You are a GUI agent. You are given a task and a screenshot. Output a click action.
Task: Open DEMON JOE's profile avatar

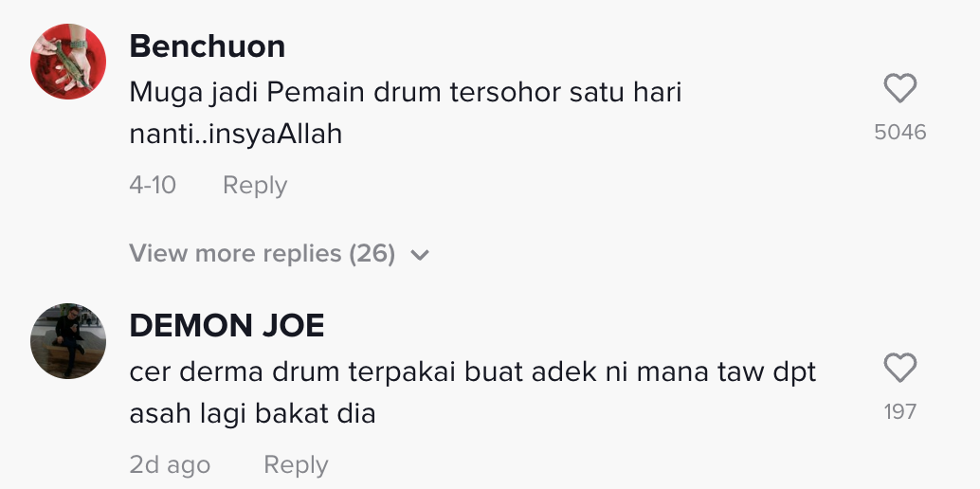click(x=68, y=340)
